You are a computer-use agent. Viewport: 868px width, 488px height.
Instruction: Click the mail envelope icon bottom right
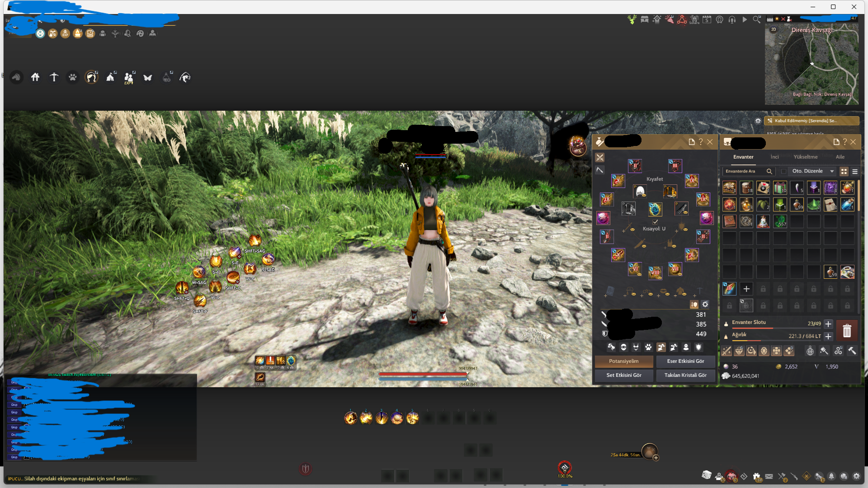(x=769, y=476)
